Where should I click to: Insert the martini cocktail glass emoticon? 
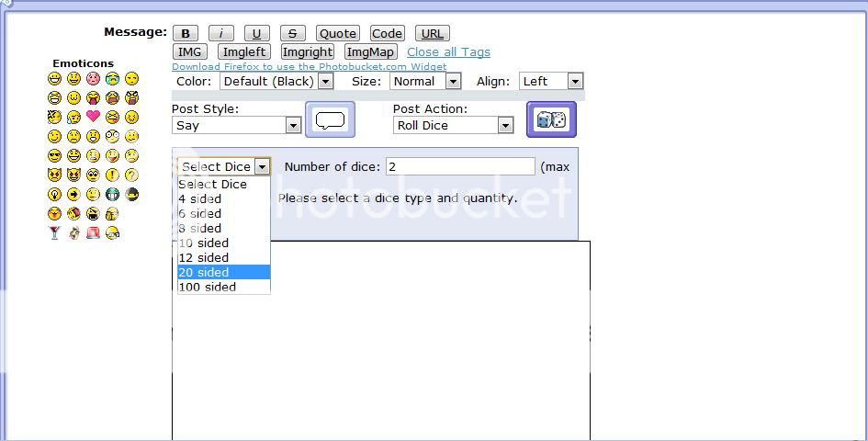point(54,232)
